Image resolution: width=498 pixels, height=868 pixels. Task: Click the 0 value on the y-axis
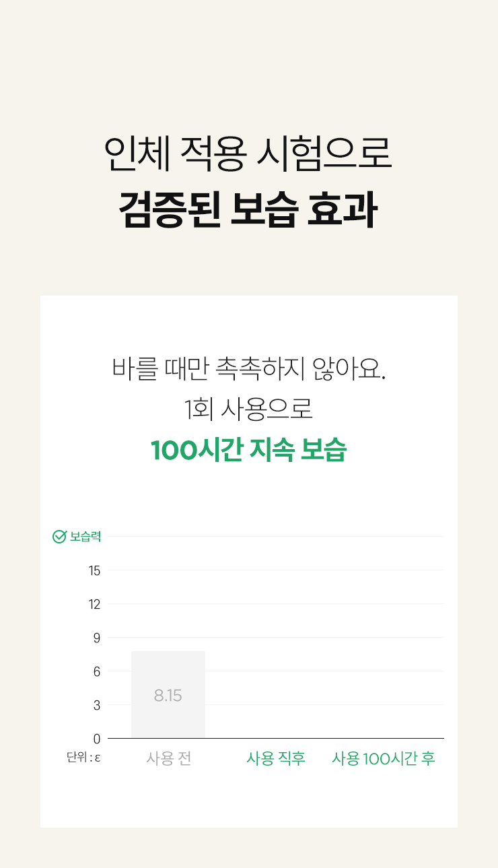tap(97, 739)
